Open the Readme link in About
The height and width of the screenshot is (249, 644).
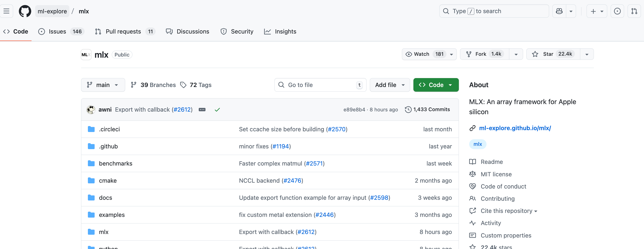pyautogui.click(x=491, y=162)
